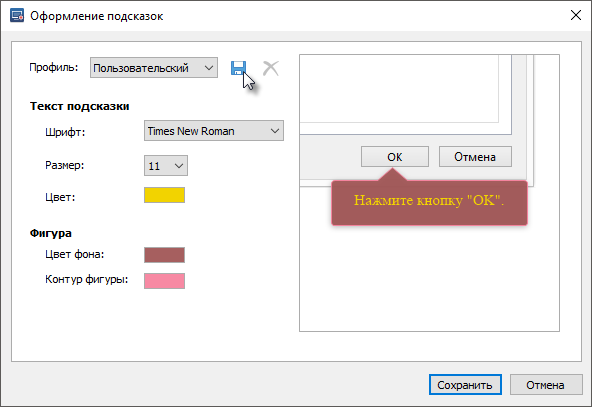
Task: Pick the yellow text Цвет swatch
Action: (x=164, y=195)
